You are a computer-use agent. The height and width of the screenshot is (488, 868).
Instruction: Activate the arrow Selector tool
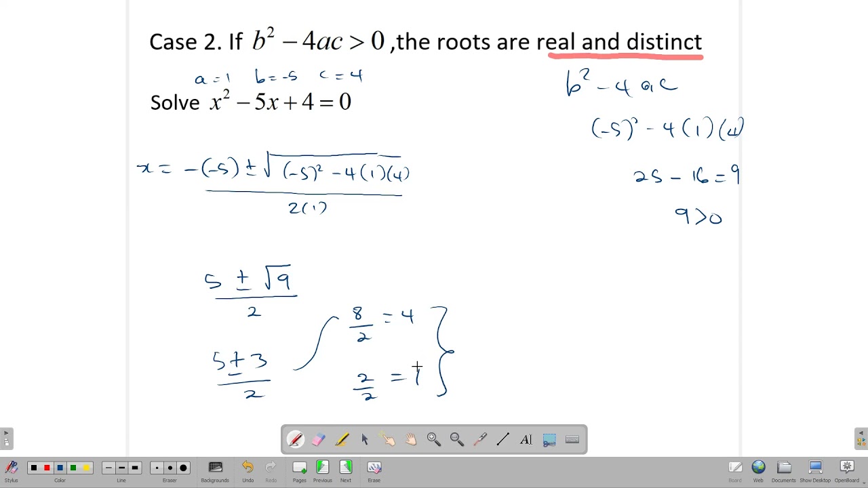[365, 439]
